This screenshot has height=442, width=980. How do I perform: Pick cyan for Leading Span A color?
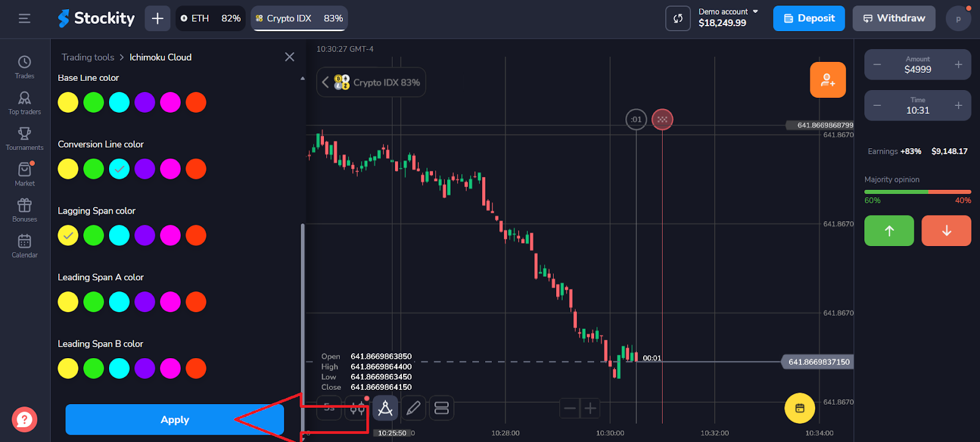(119, 302)
